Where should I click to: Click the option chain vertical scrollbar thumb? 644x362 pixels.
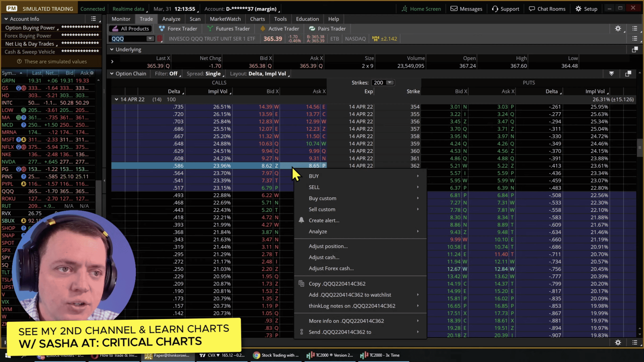pos(640,148)
